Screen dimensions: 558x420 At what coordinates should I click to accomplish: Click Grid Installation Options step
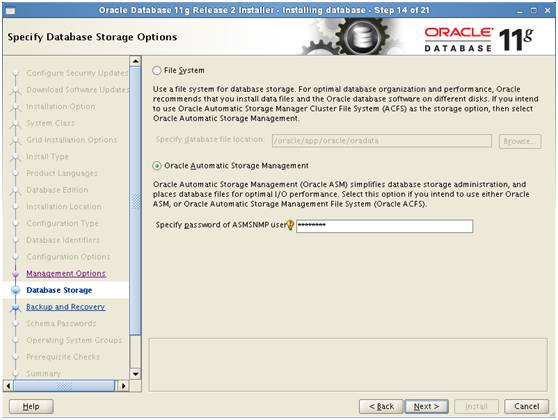pyautogui.click(x=72, y=140)
